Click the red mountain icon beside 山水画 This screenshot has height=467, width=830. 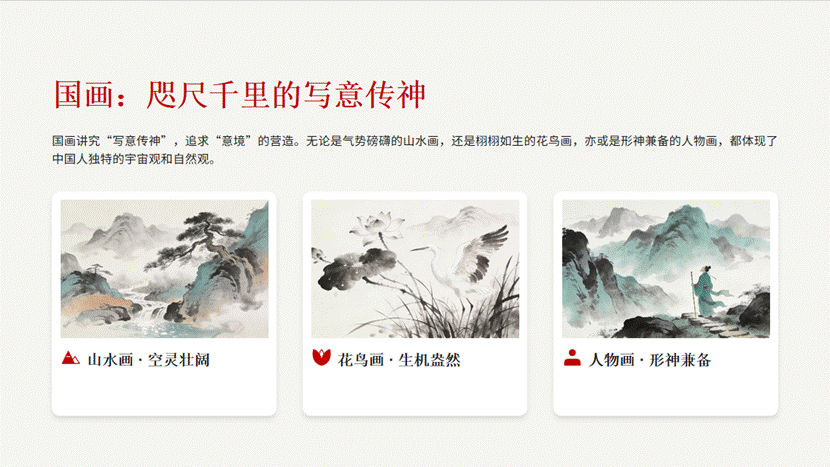[70, 358]
